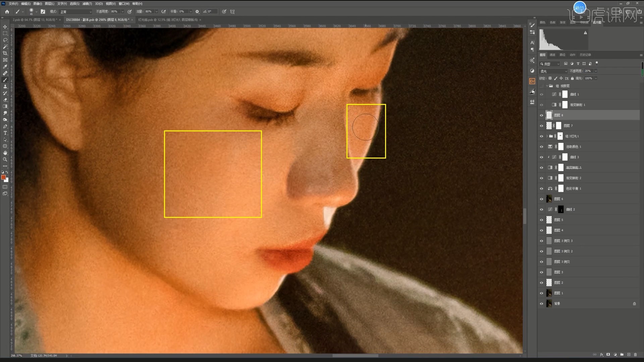Select the Crop tool

pyautogui.click(x=5, y=53)
